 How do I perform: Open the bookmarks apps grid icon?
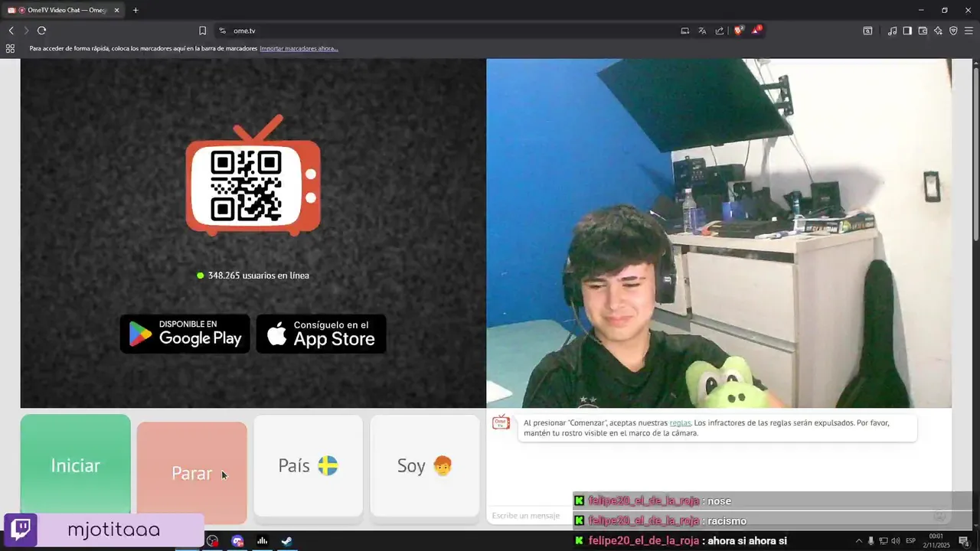[10, 48]
